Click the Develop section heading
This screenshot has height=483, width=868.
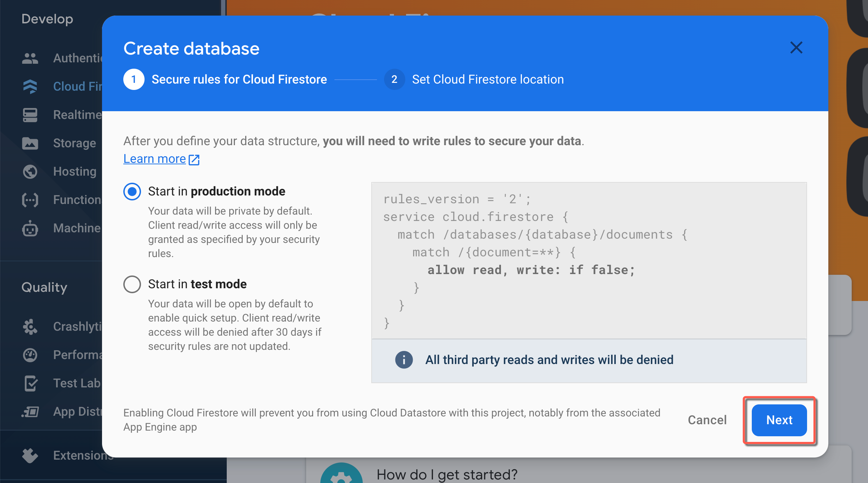(x=47, y=19)
